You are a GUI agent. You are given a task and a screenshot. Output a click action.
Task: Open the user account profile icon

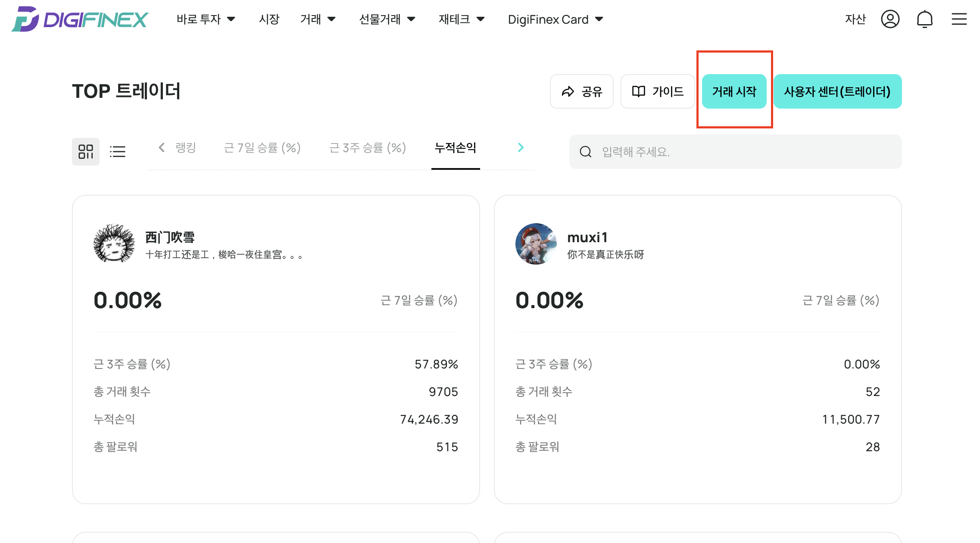pyautogui.click(x=890, y=19)
